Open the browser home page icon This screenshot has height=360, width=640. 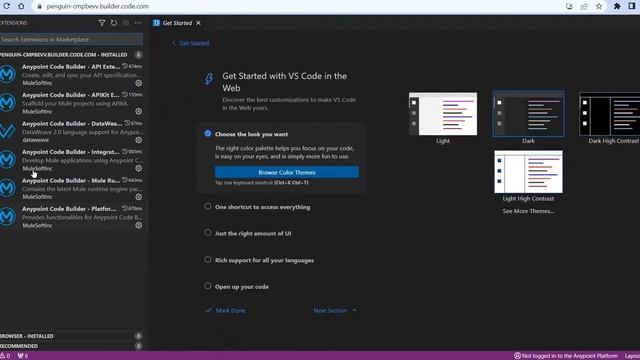click(x=21, y=6)
